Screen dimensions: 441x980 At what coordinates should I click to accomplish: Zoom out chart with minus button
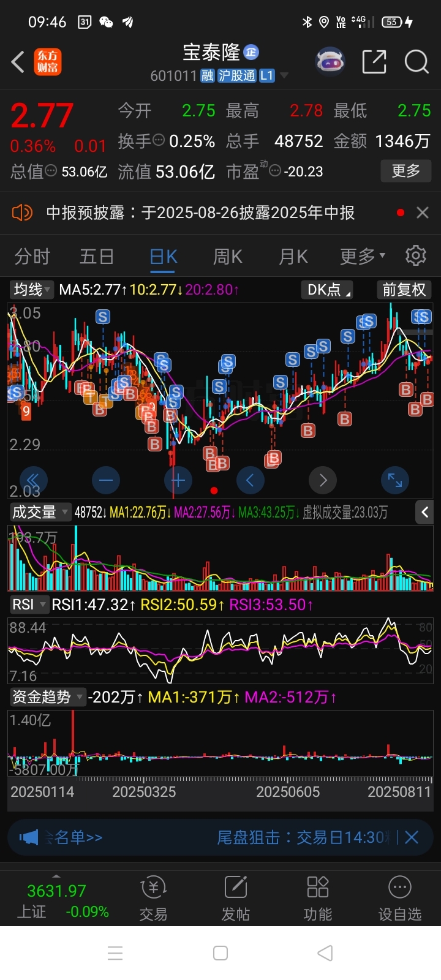105,480
